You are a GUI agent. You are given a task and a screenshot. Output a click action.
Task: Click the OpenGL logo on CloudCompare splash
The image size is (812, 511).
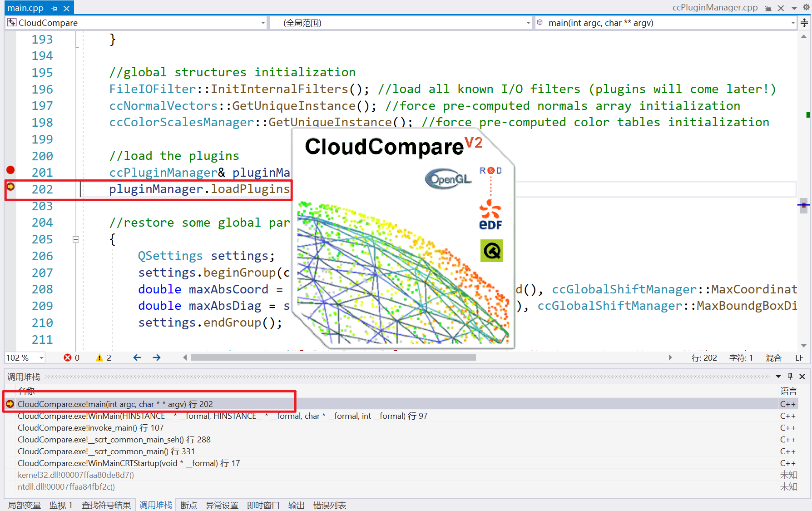click(449, 179)
